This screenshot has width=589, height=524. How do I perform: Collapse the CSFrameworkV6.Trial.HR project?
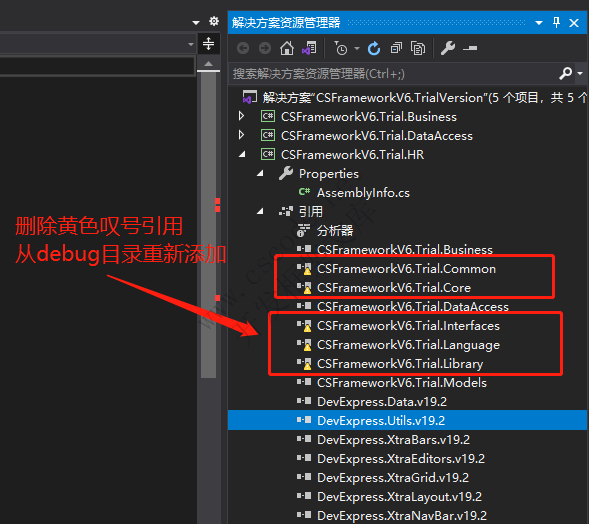(x=242, y=154)
